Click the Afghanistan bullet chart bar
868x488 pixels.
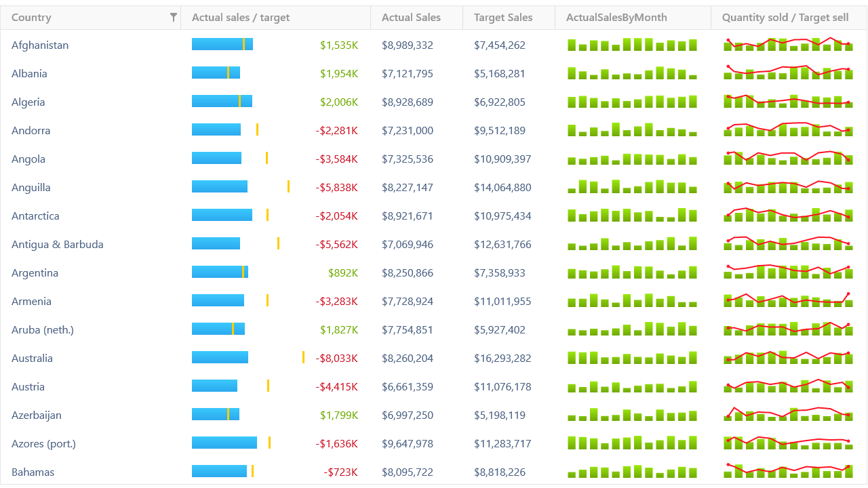[222, 45]
